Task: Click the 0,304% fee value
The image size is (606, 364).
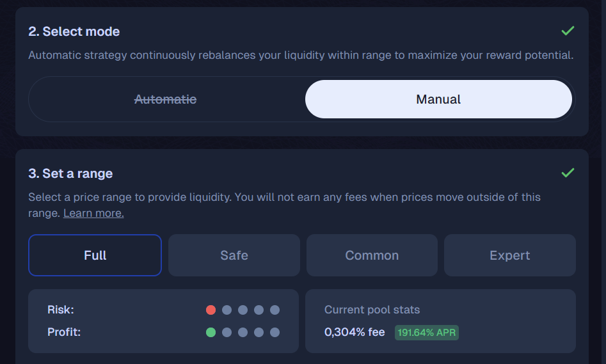Action: pyautogui.click(x=355, y=333)
